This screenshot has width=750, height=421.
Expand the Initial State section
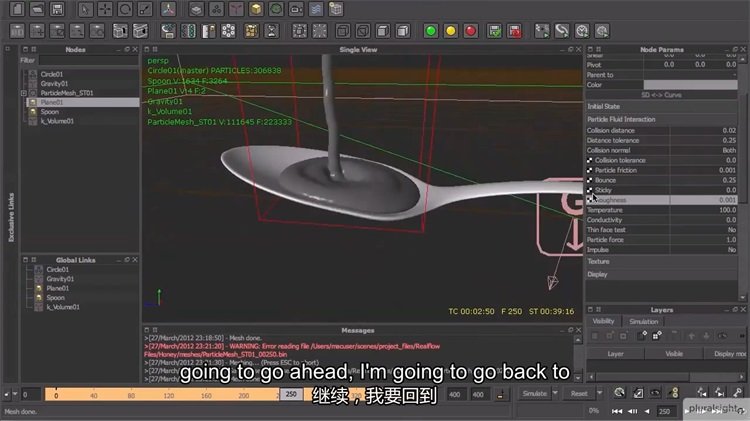661,106
